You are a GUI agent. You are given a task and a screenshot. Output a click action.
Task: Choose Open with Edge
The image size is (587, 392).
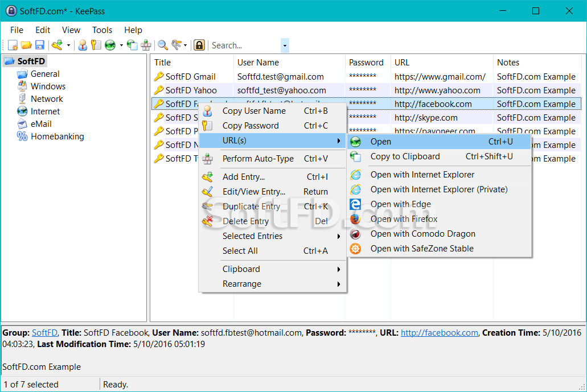point(440,204)
